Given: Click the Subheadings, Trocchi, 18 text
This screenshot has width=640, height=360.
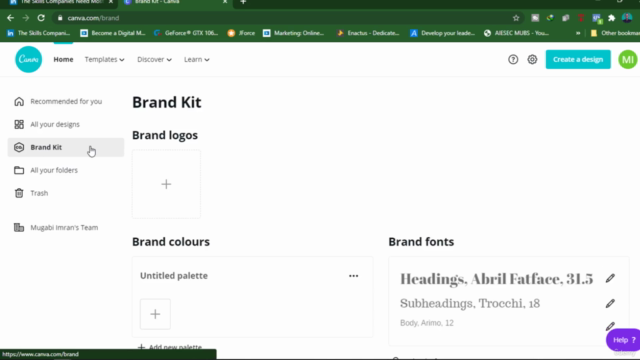Looking at the screenshot, I should click(470, 303).
